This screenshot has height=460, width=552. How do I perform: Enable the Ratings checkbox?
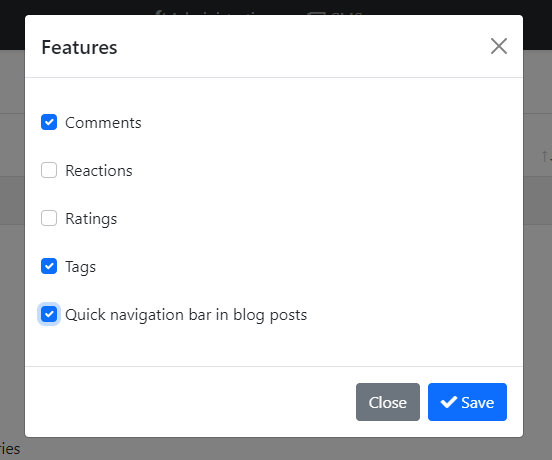tap(49, 218)
